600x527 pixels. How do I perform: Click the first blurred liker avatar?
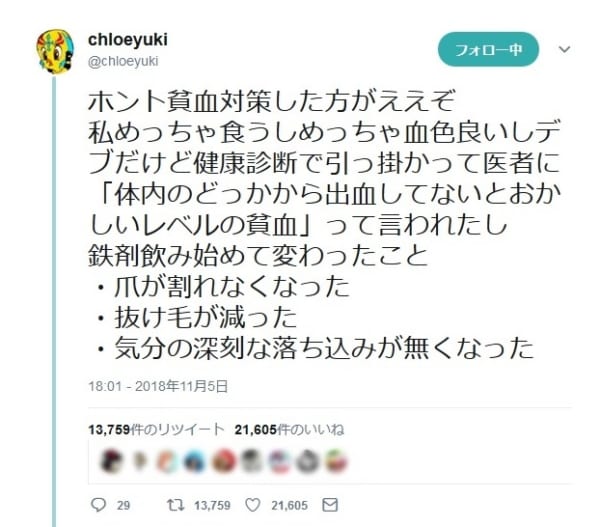pyautogui.click(x=111, y=461)
